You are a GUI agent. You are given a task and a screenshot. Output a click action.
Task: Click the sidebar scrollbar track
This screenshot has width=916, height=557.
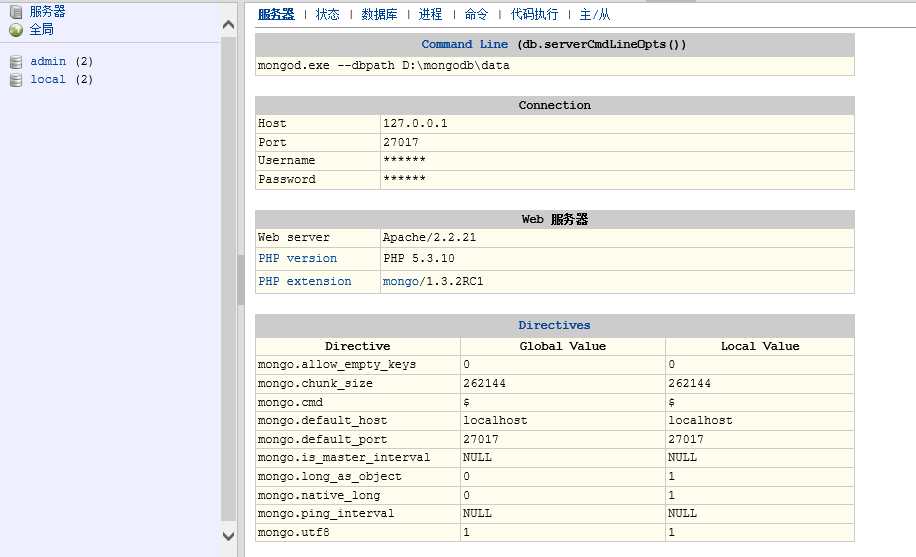coord(228,281)
